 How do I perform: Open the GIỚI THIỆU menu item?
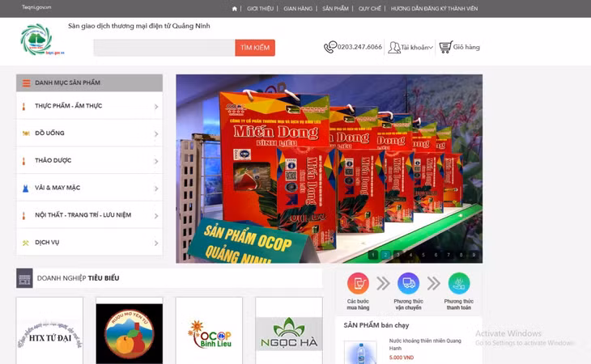[x=260, y=9]
